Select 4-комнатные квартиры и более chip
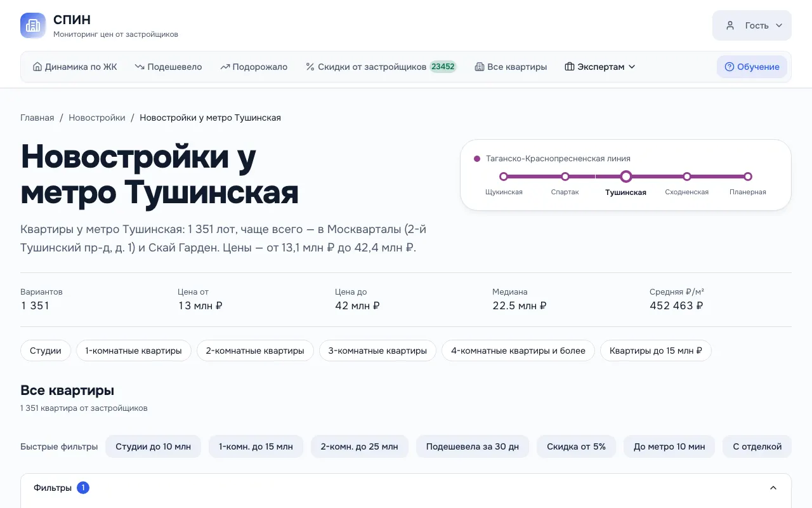812x508 pixels. (518, 351)
